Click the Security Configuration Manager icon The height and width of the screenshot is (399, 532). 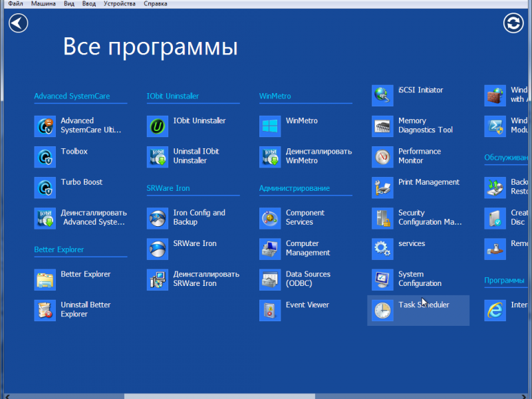point(382,218)
